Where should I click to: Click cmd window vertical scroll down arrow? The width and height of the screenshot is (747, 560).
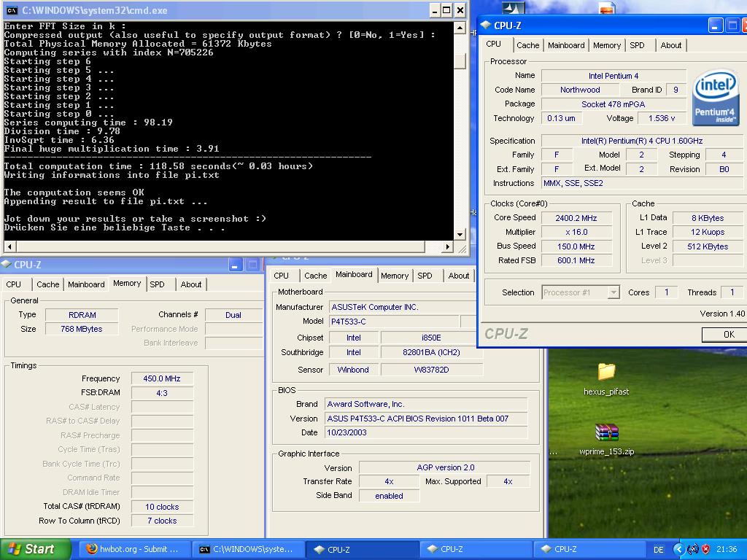pos(460,234)
